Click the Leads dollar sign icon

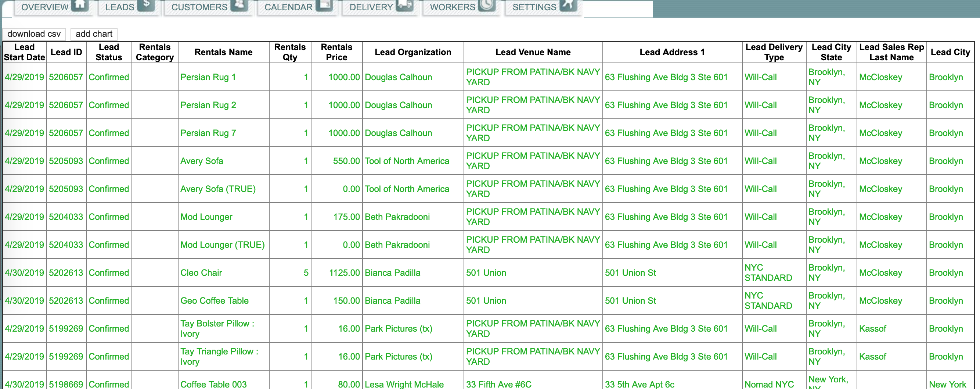[x=146, y=4]
